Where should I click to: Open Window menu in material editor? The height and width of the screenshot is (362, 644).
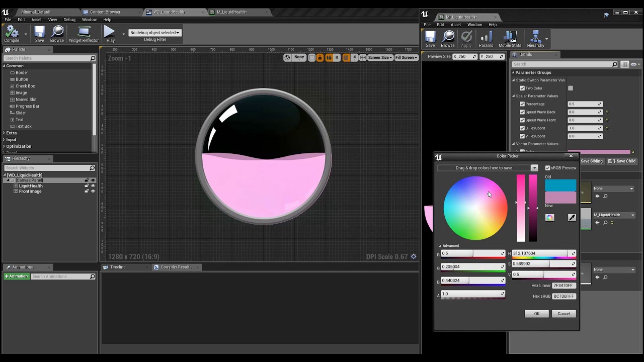pyautogui.click(x=474, y=25)
